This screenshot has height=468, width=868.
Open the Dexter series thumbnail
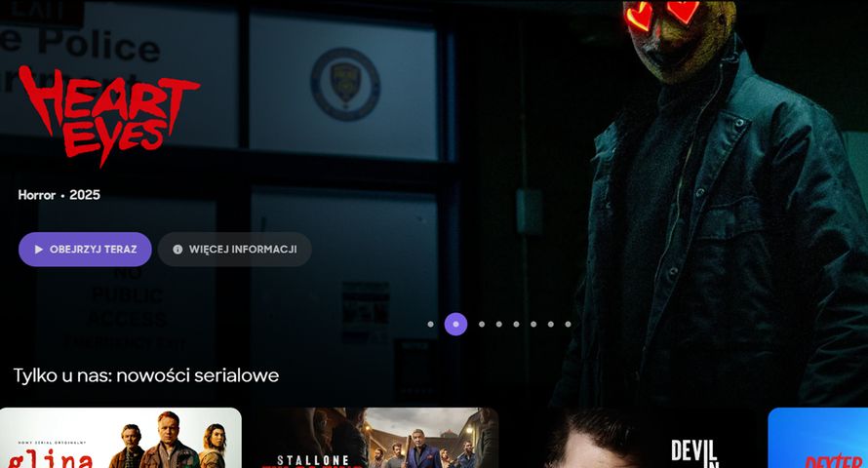[x=818, y=438]
